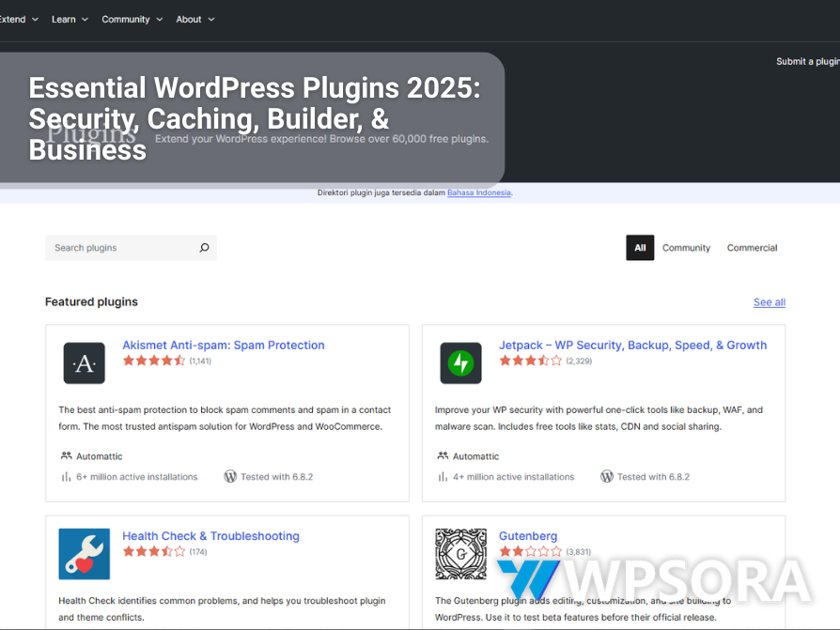Screen dimensions: 840x630
Task: Click Akismet author Automattic
Action: click(99, 456)
